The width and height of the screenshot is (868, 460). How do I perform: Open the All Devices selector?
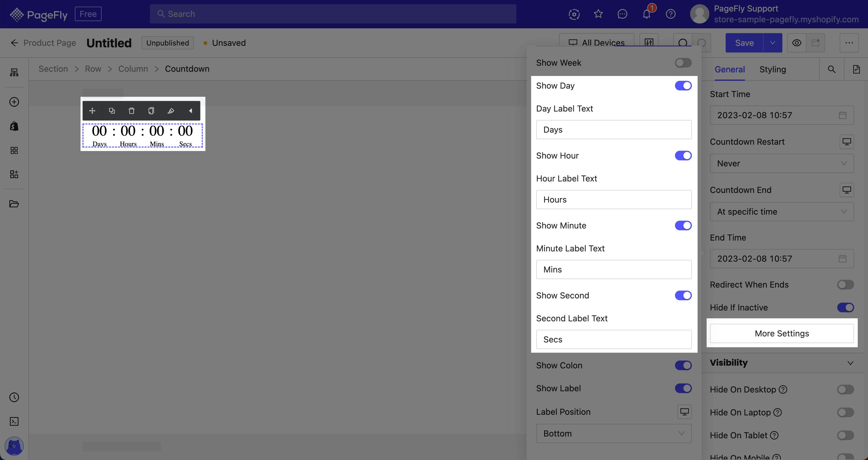[x=597, y=43]
